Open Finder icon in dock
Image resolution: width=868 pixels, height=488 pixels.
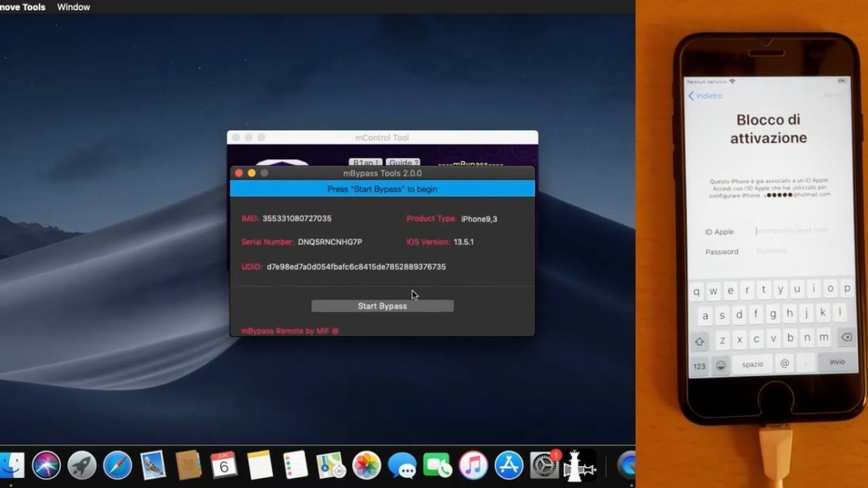(x=12, y=466)
